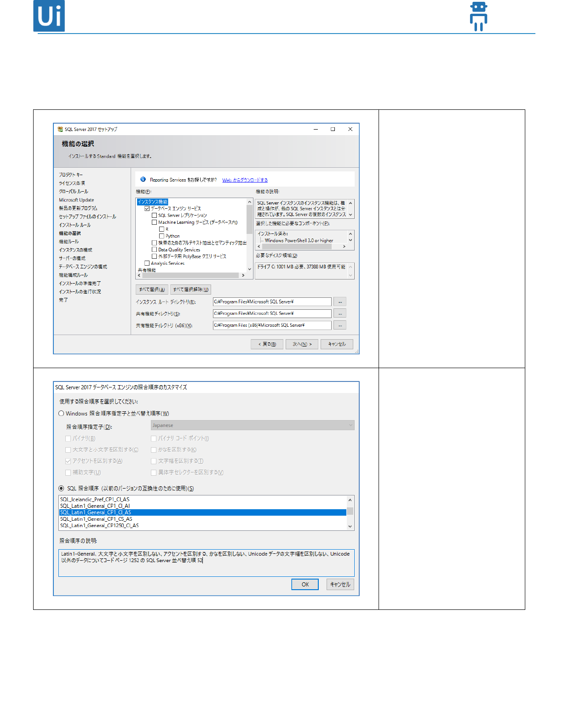563x728 pixels.
Task: Click right arrow under インストール済み components list
Action: (344, 246)
